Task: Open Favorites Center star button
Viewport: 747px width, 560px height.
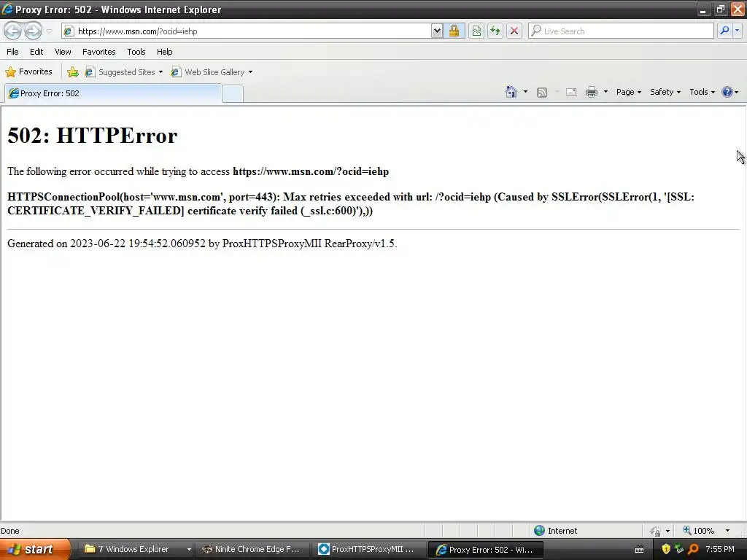Action: coord(28,72)
